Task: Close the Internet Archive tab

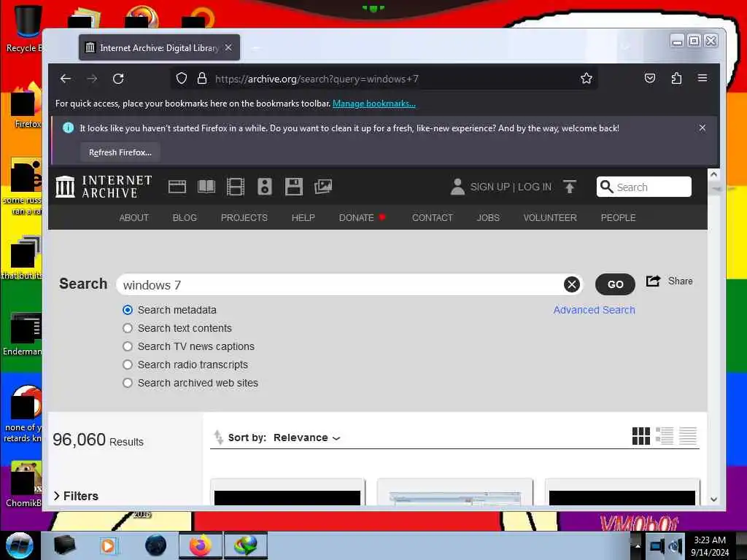Action: (228, 47)
